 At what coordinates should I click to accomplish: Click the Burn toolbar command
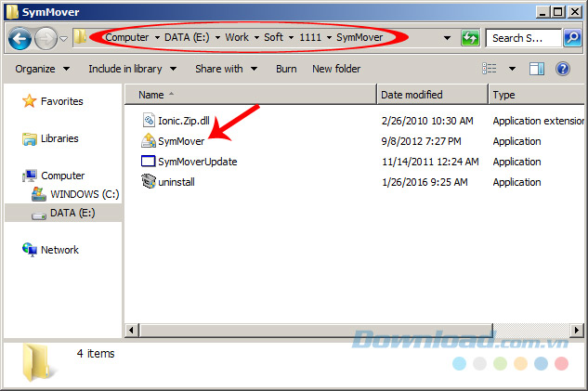(x=286, y=69)
